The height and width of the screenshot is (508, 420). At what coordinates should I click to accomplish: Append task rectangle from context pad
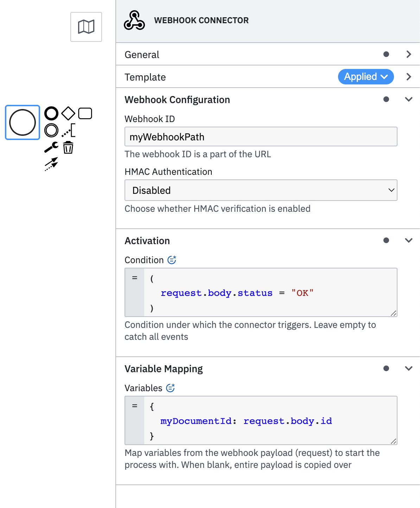coord(85,114)
